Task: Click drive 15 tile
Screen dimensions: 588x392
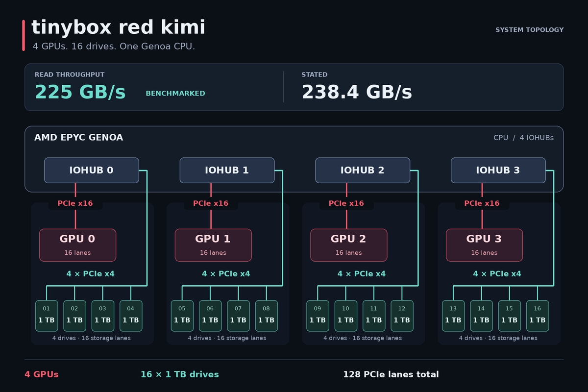Action: 510,316
